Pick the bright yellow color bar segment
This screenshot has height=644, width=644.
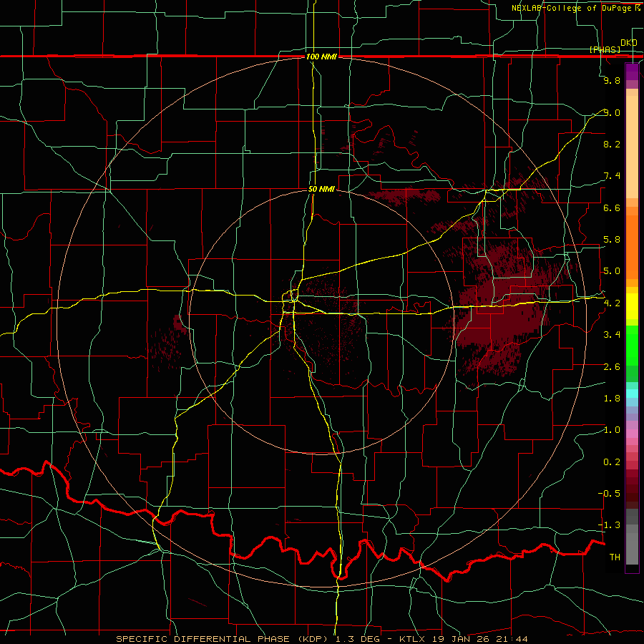click(x=632, y=306)
